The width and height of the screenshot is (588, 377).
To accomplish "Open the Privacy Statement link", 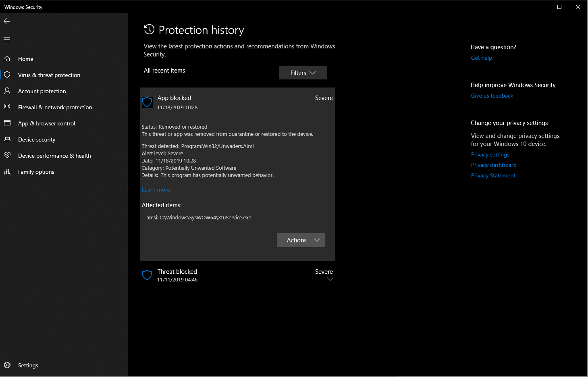I will (x=493, y=175).
